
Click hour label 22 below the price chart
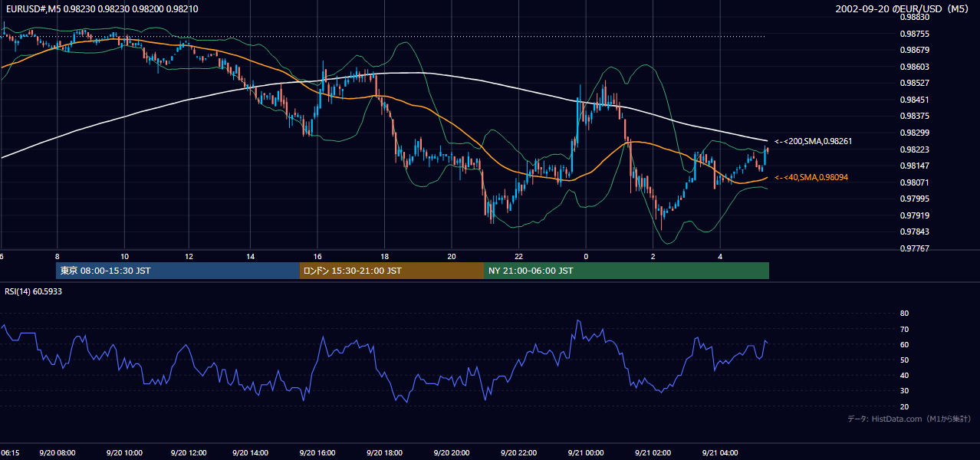[518, 256]
